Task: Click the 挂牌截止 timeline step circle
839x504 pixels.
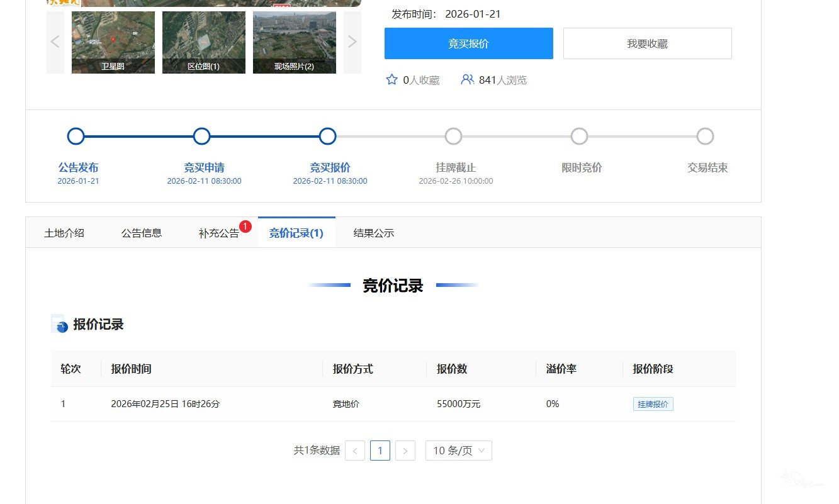Action: coord(453,136)
